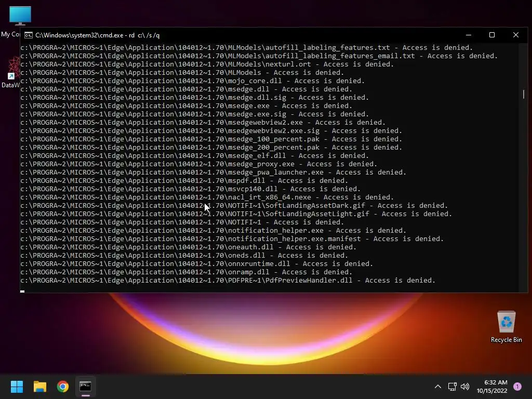Minimize the Command Prompt window

click(469, 35)
